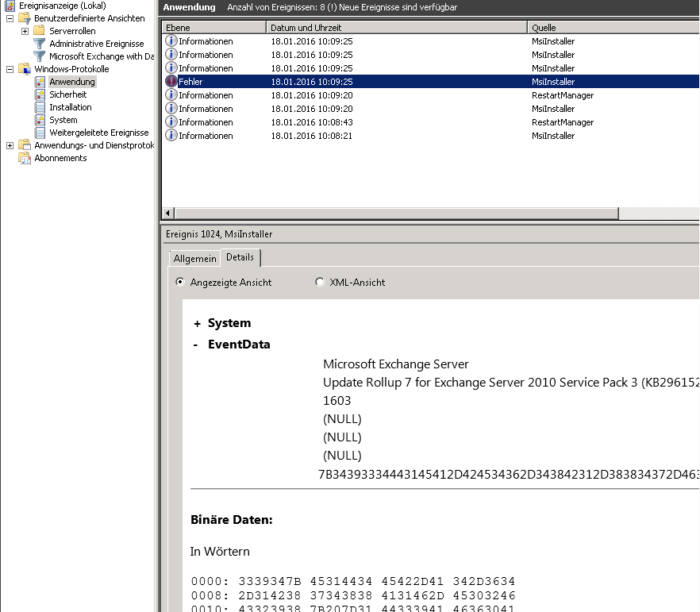
Task: Click the Update Rollup 7 text line
Action: coord(511,383)
